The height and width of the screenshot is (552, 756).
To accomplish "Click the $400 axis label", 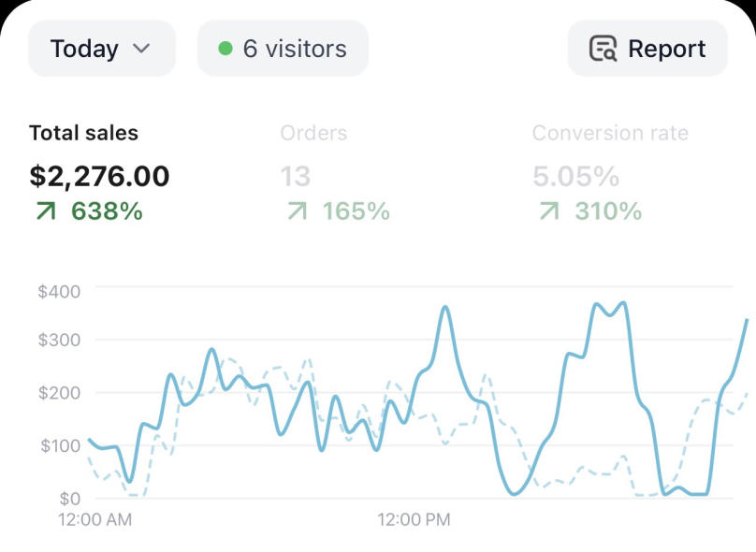I will [x=59, y=292].
